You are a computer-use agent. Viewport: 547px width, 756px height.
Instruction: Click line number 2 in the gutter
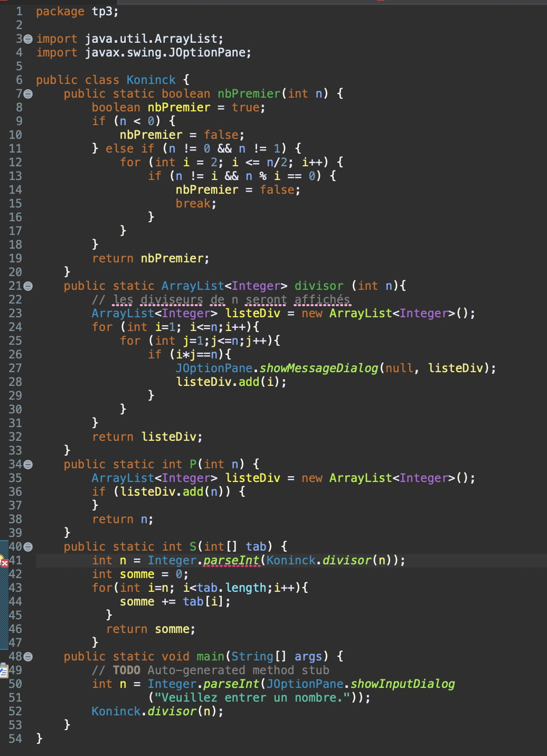(x=19, y=25)
